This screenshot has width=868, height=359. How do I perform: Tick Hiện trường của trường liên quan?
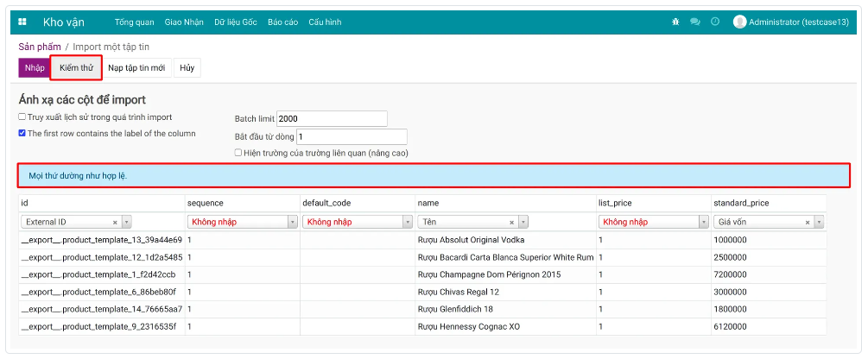coord(238,153)
